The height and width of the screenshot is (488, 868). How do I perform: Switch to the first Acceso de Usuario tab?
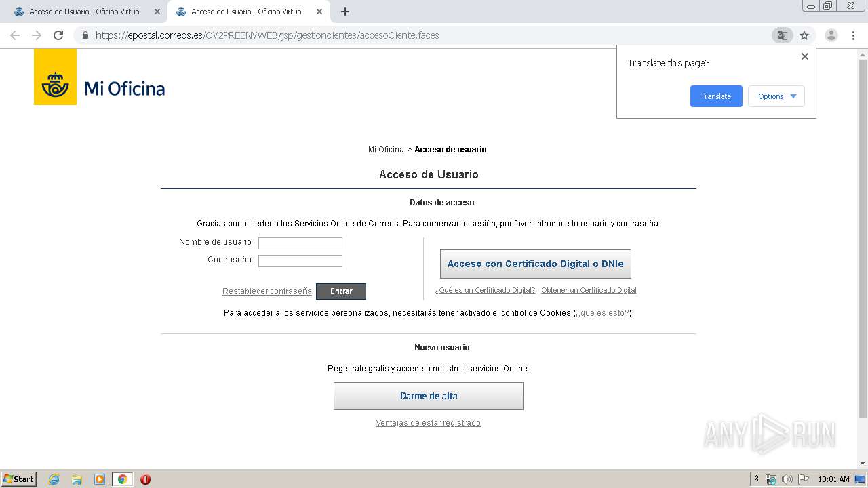click(85, 12)
